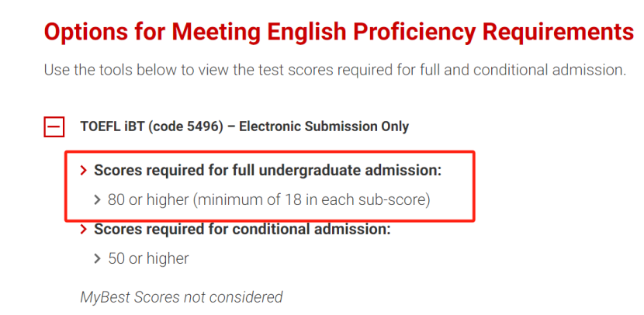Screen dimensions: 644x315
Task: Collapse the TOEFL iBT section minus icon
Action: tap(54, 126)
